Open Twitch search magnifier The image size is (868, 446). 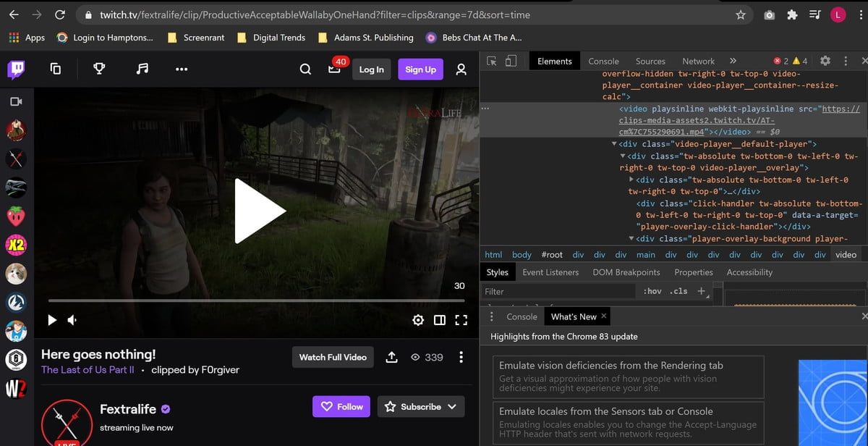(306, 69)
